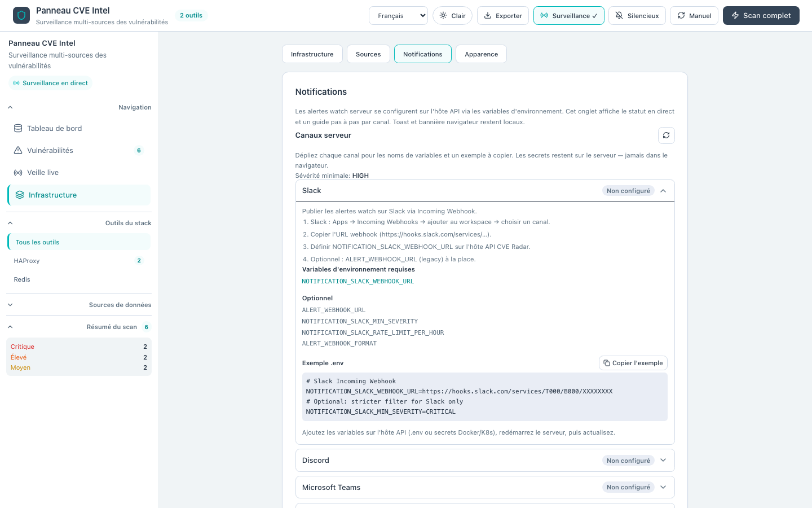Open Veille live in sidebar
Viewport: 812px width, 508px height.
click(79, 173)
